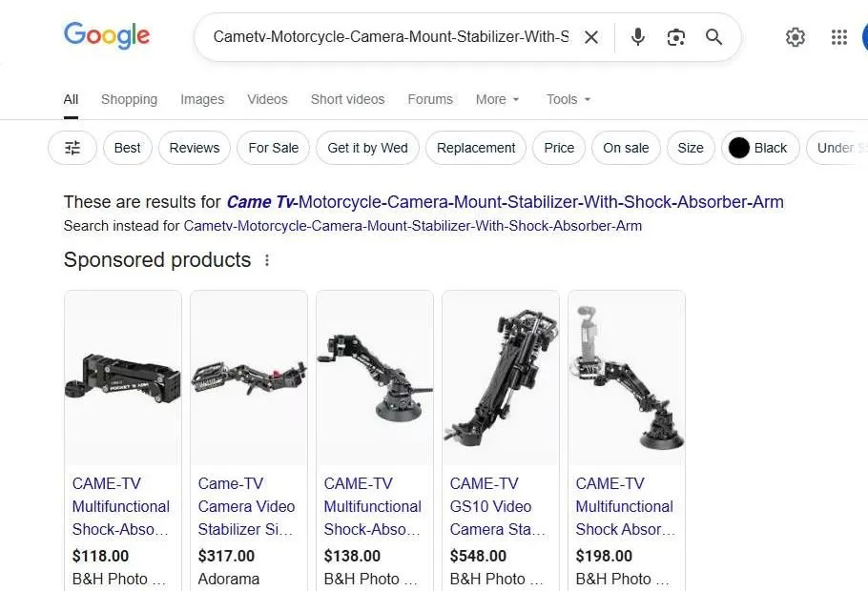This screenshot has width=868, height=591.
Task: Apply the For Sale chip
Action: click(x=274, y=148)
